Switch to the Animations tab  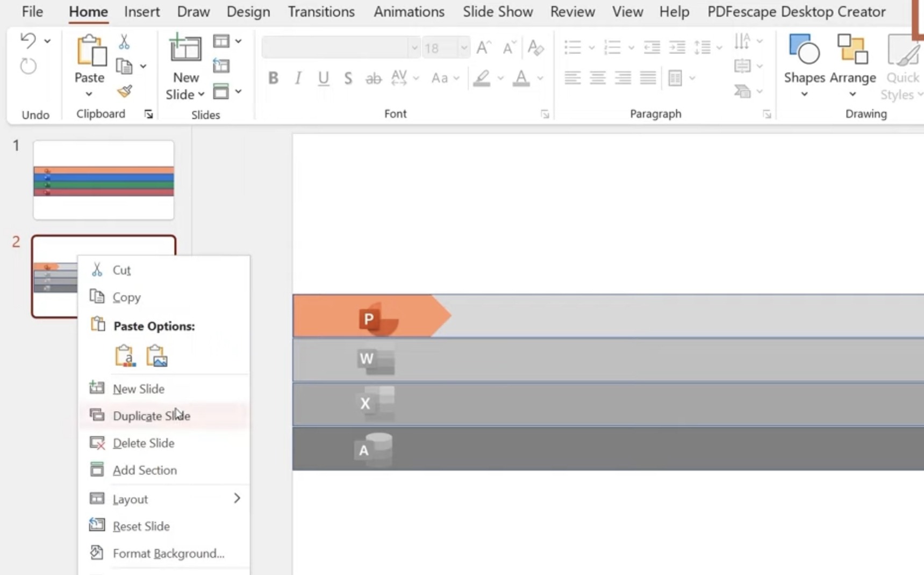[x=409, y=12]
